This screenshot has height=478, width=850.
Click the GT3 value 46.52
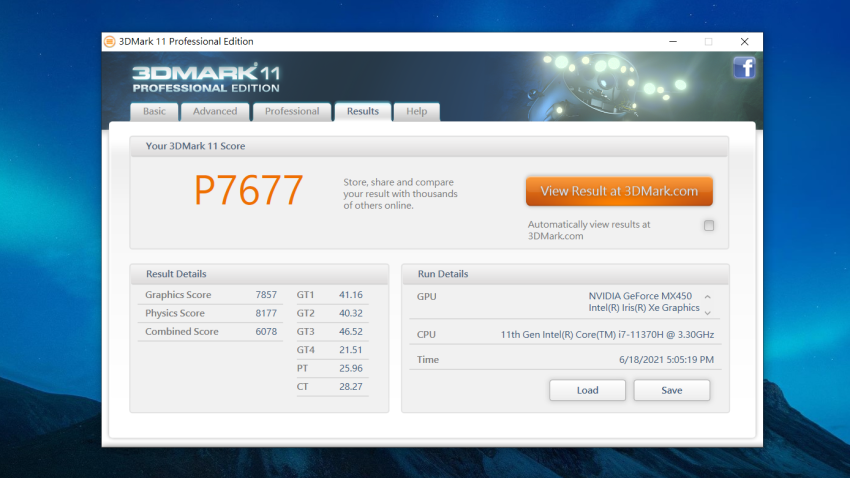pyautogui.click(x=351, y=332)
